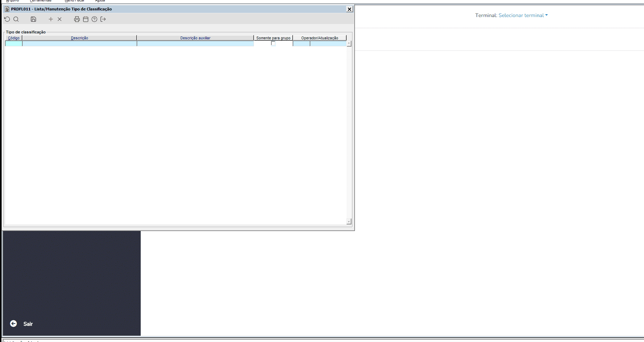Viewport: 644px width, 342px height.
Task: Delete record with the X toolbar icon
Action: [60, 19]
